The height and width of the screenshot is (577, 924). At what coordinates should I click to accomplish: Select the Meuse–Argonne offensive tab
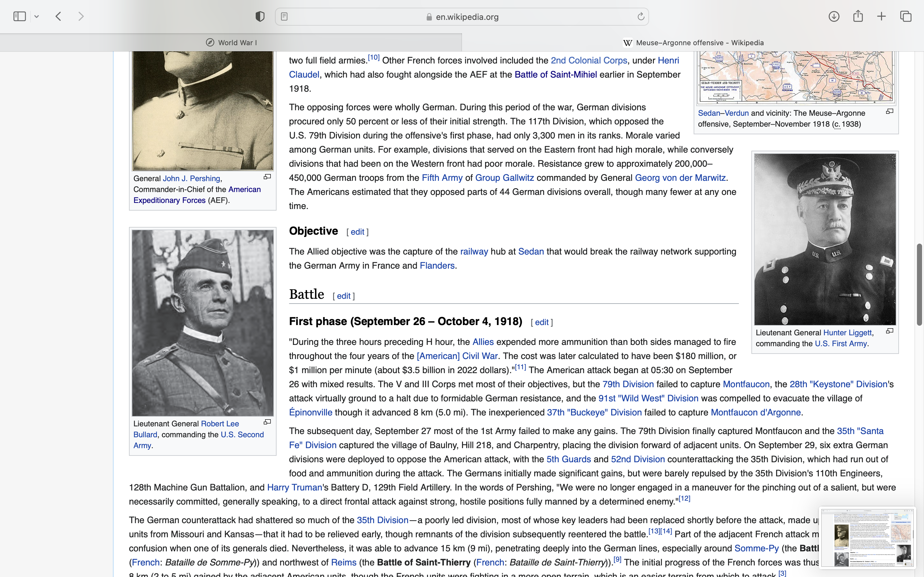tap(693, 43)
